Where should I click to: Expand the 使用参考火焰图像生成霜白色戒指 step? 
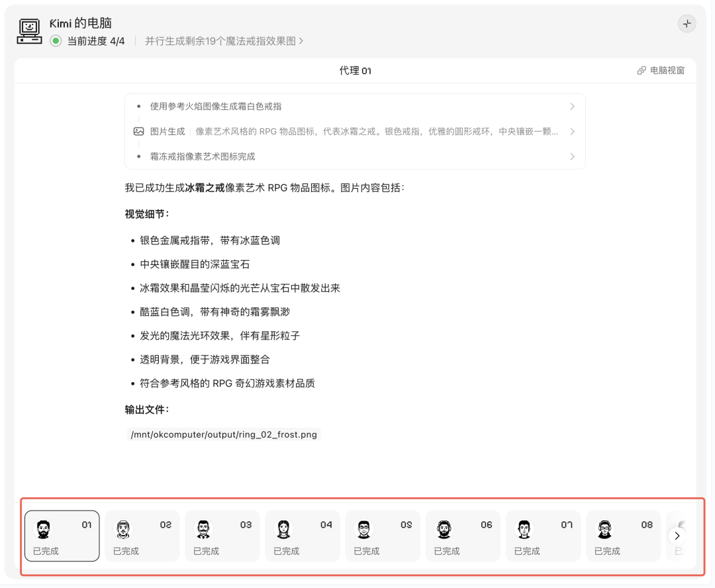(x=572, y=106)
